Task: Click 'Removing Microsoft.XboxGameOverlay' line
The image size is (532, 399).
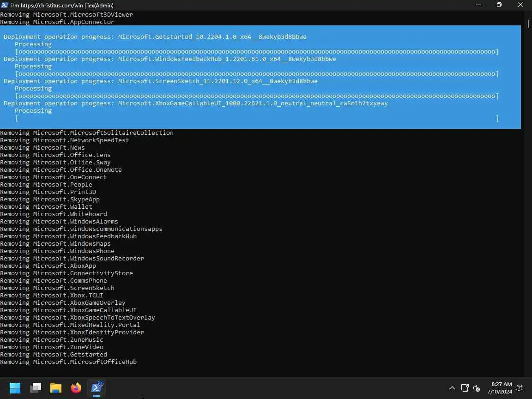Action: pyautogui.click(x=63, y=302)
